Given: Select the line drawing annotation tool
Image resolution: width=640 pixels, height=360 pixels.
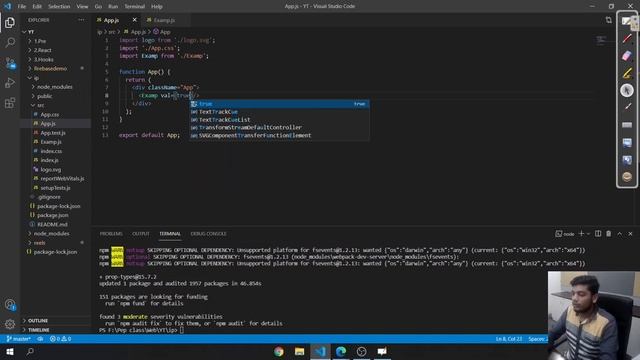Looking at the screenshot, I should click(627, 107).
